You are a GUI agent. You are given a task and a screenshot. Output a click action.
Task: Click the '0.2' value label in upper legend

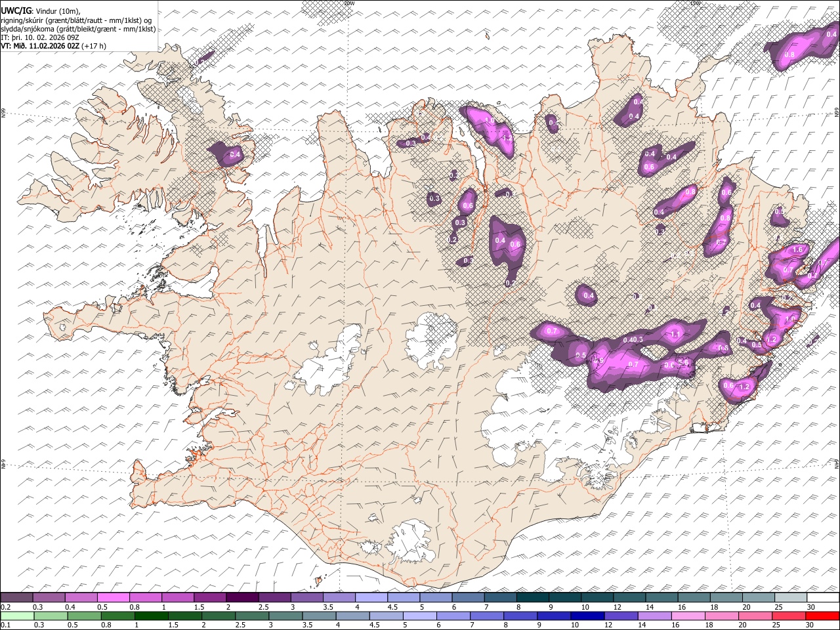click(5, 606)
